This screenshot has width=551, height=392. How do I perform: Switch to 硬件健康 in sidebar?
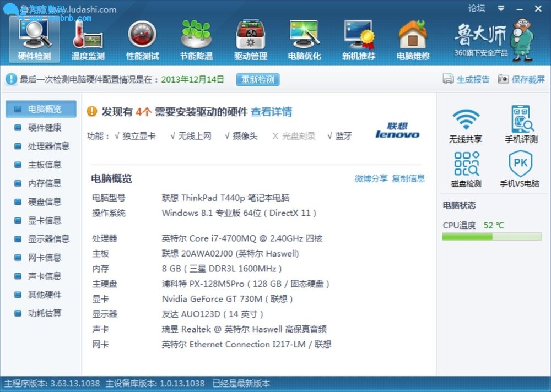44,128
